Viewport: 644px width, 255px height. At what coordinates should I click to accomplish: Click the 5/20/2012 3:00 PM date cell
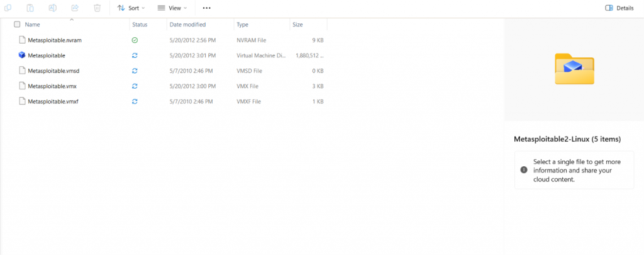tap(192, 86)
